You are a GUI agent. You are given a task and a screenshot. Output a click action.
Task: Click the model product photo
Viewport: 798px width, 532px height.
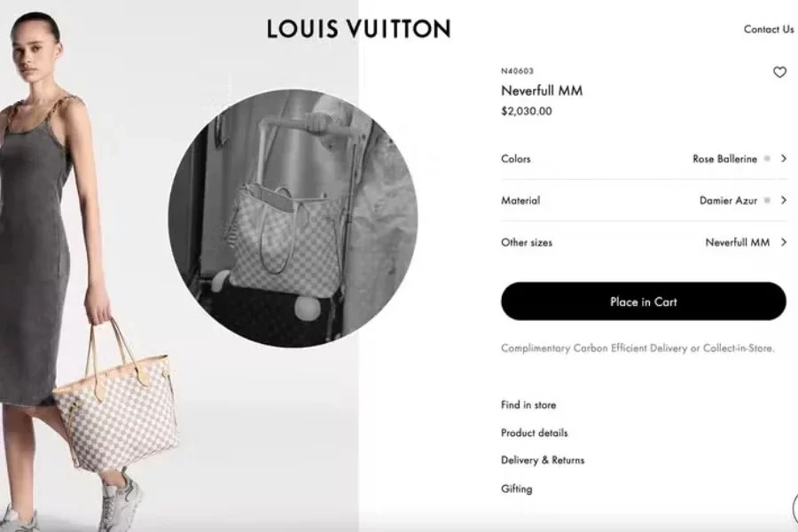click(x=87, y=270)
